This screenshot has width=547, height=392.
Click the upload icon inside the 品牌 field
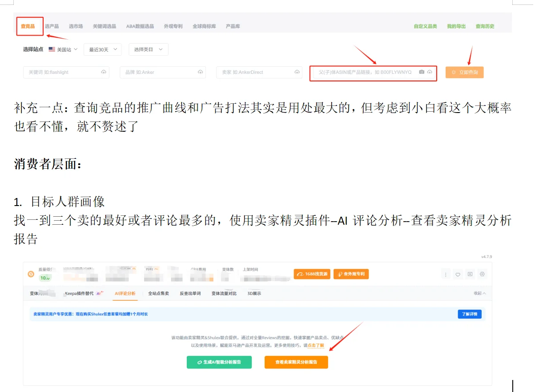(x=199, y=72)
